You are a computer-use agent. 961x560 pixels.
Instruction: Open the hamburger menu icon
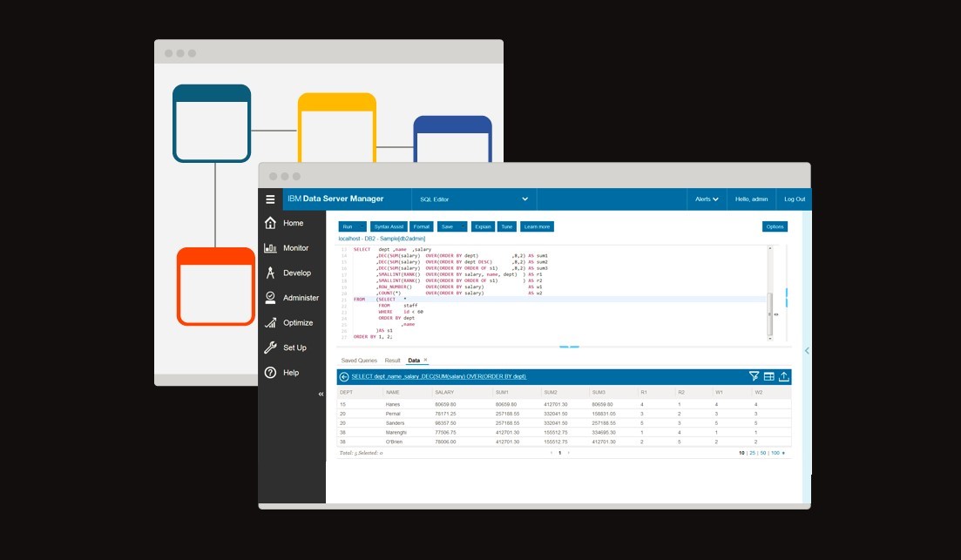coord(270,199)
